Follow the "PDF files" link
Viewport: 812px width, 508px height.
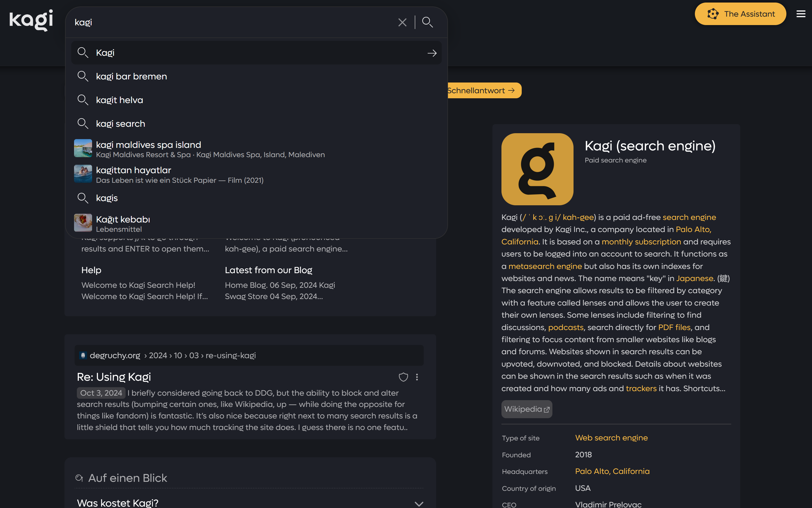pos(674,327)
